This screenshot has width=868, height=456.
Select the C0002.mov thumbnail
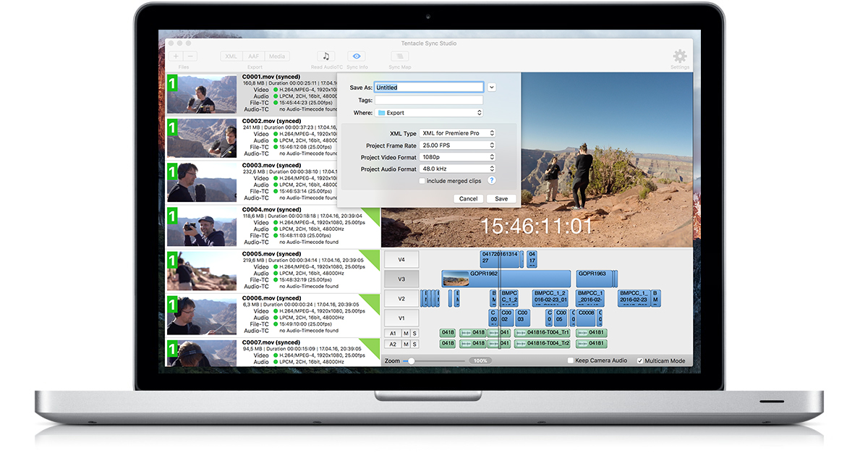[202, 138]
